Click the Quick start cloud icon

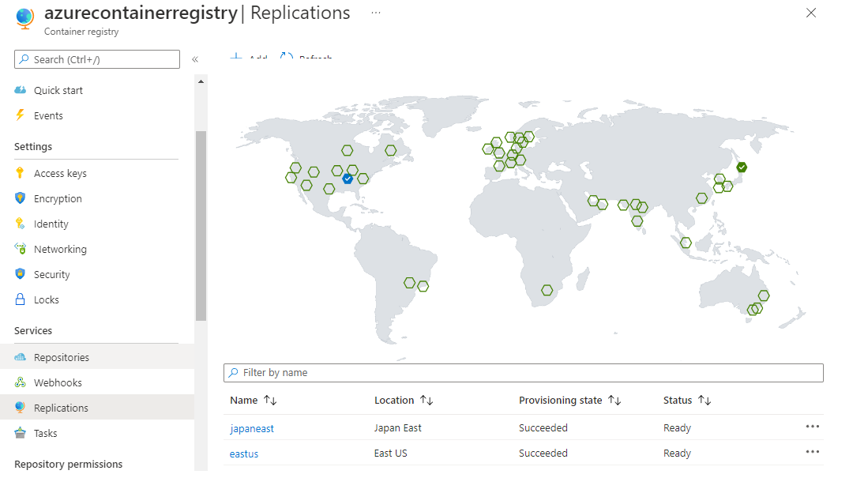click(20, 90)
